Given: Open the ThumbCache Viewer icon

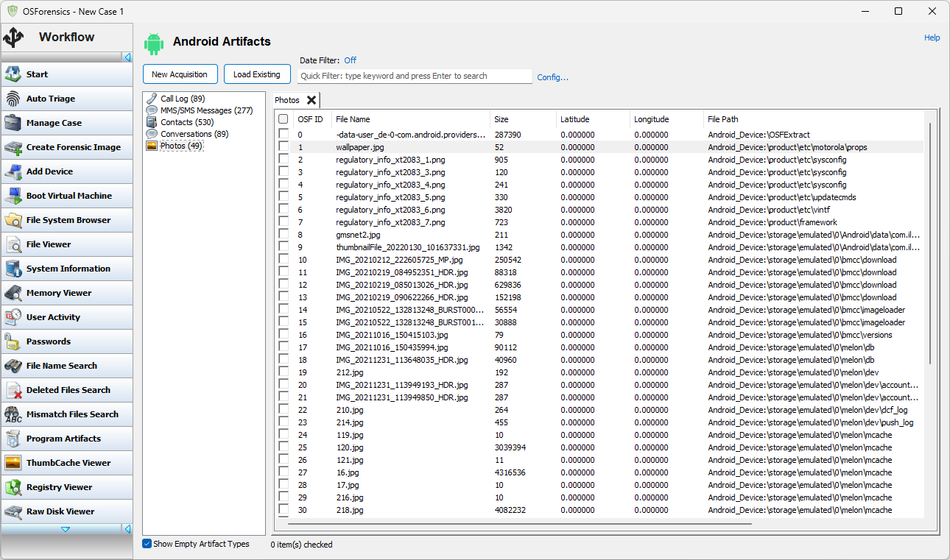Looking at the screenshot, I should [13, 463].
